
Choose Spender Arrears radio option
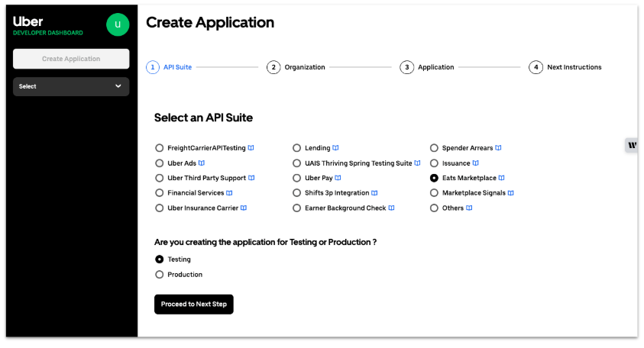434,148
